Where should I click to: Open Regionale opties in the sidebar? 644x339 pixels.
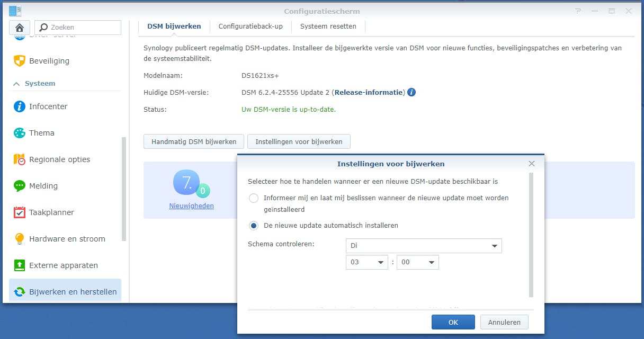pyautogui.click(x=65, y=159)
